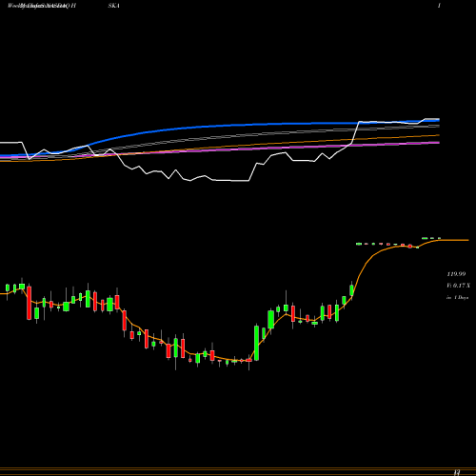Click the volume label starting with V:
476x476 pixels.
click(x=458, y=286)
